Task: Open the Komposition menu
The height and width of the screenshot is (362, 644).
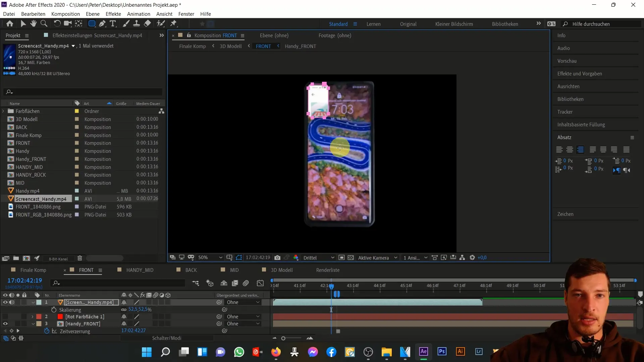Action: coord(65,14)
